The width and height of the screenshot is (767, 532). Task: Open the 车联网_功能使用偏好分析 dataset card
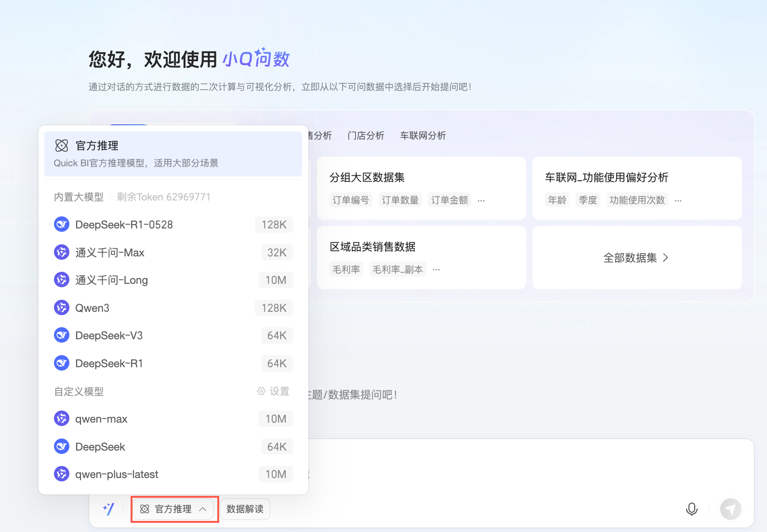tap(637, 188)
